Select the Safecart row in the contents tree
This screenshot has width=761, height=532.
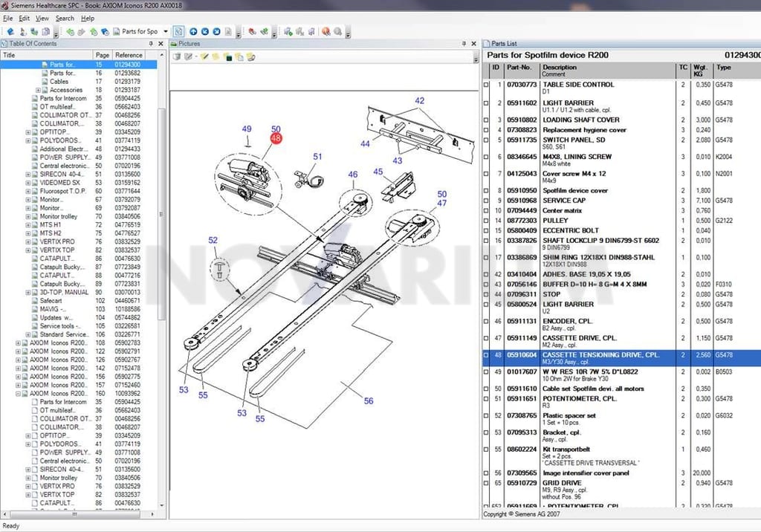51,300
